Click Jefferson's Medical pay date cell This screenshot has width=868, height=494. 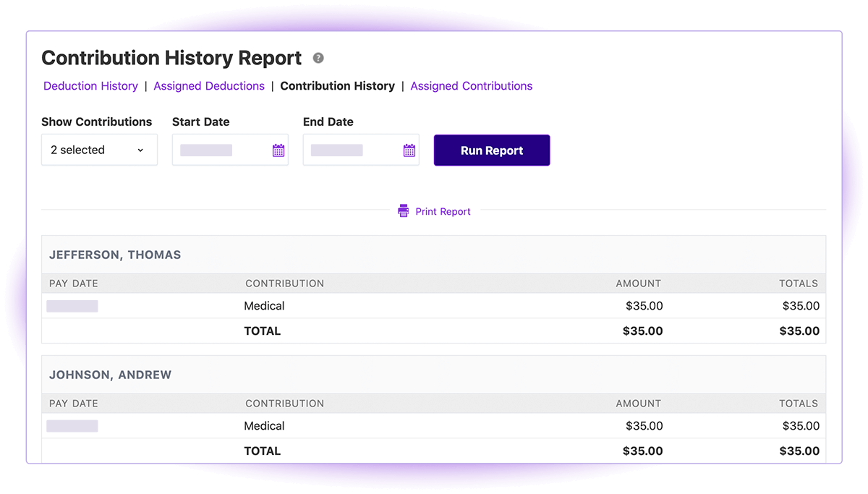(x=72, y=306)
